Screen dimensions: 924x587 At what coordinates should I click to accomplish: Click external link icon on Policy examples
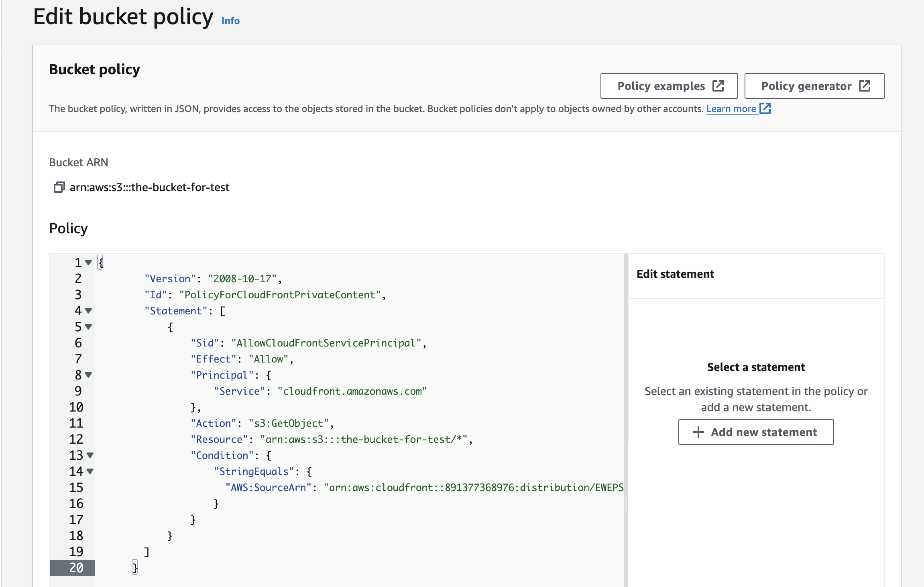tap(718, 86)
